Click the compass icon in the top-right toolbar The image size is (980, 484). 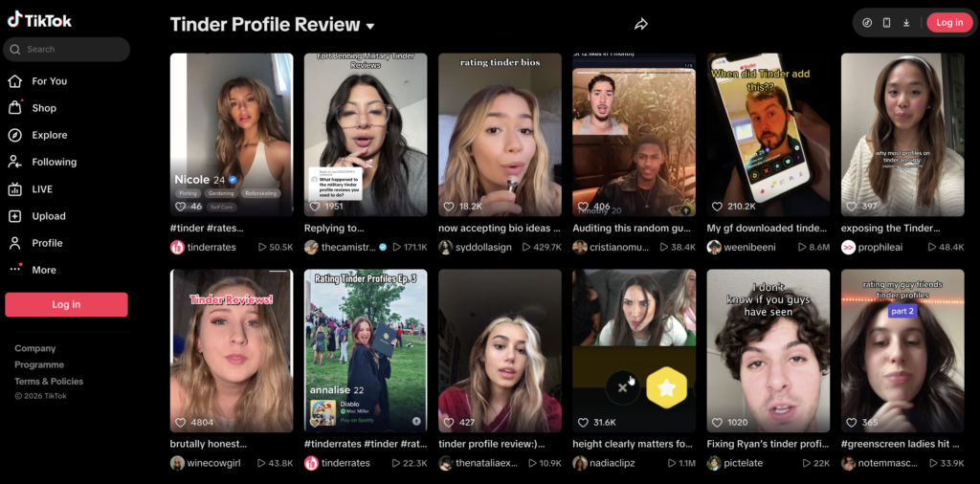tap(867, 23)
